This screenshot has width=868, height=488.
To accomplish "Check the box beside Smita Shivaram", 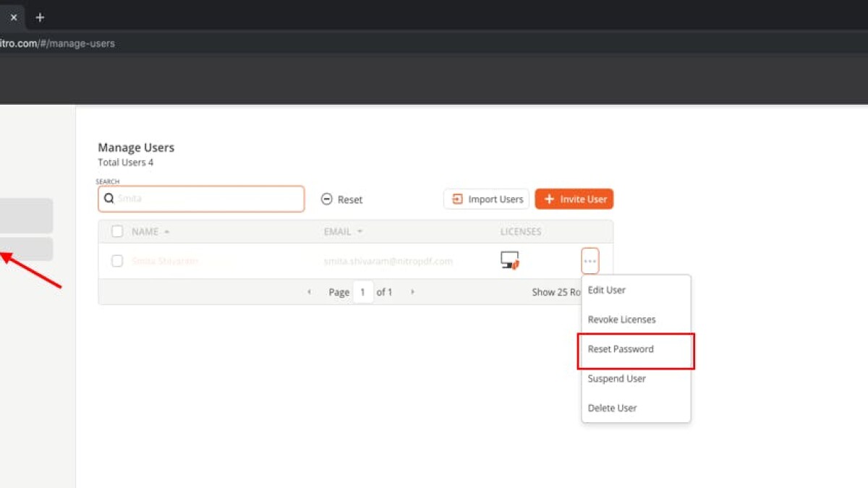I will click(117, 261).
